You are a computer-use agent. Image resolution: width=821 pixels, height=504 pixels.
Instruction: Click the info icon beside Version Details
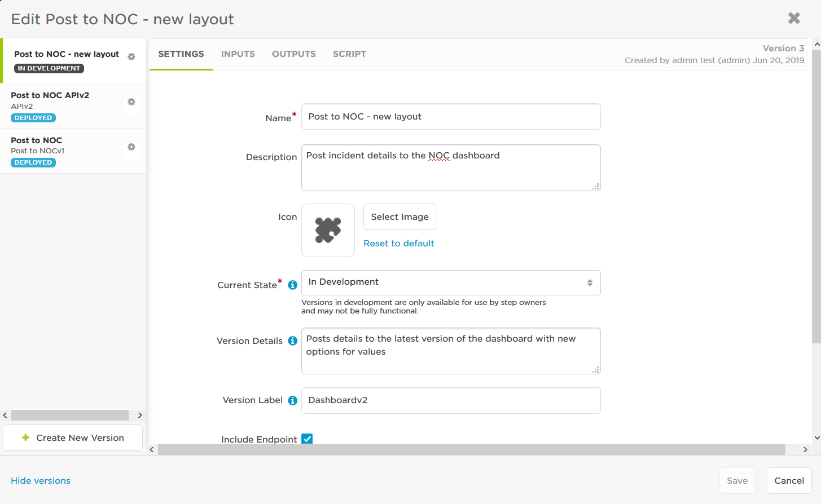pyautogui.click(x=292, y=341)
